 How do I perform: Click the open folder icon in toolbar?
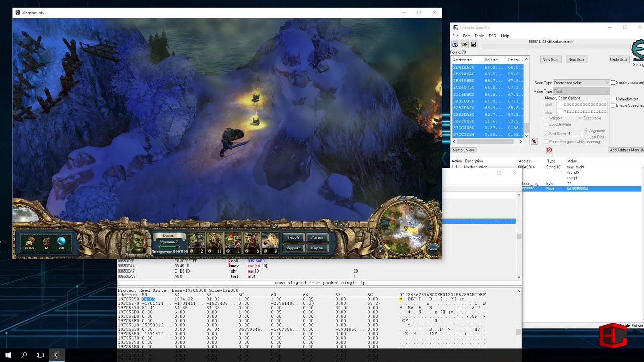pyautogui.click(x=464, y=44)
